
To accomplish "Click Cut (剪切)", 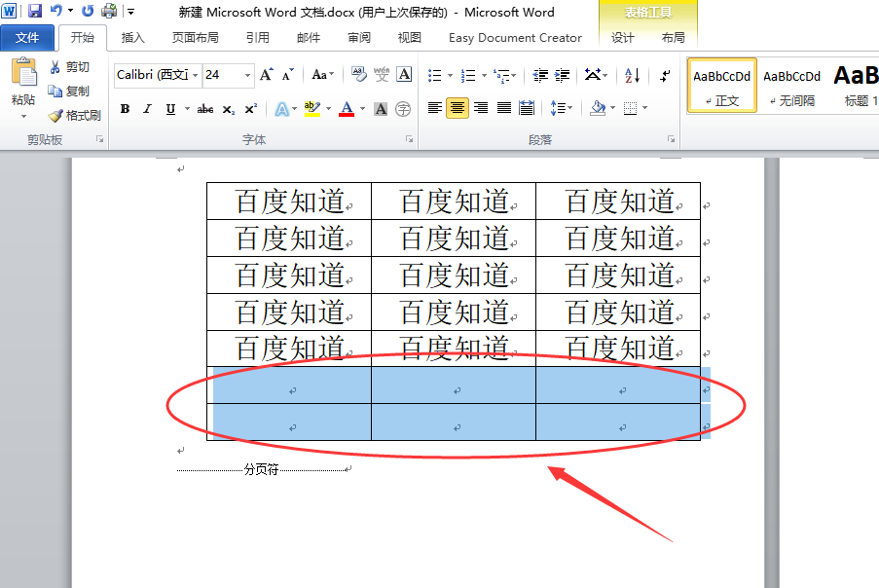I will [69, 67].
